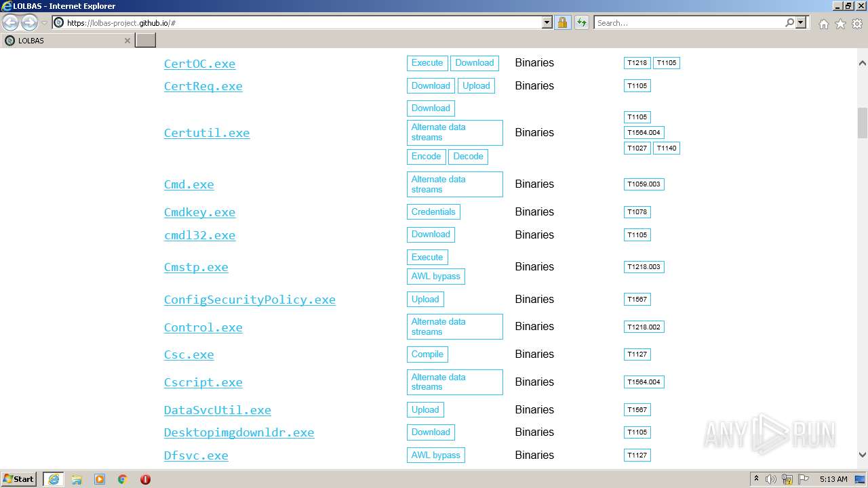Click the search magnifier icon
The width and height of the screenshot is (868, 488).
coord(789,22)
